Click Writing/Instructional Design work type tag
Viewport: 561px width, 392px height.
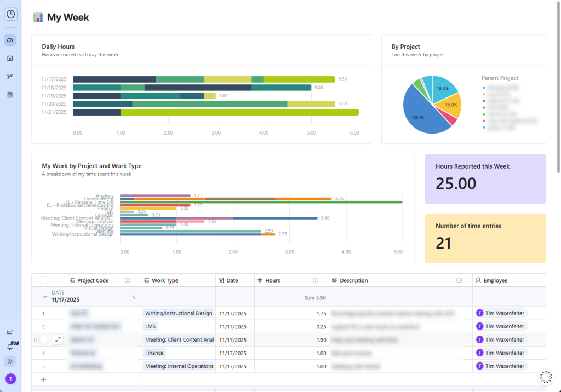coord(179,313)
